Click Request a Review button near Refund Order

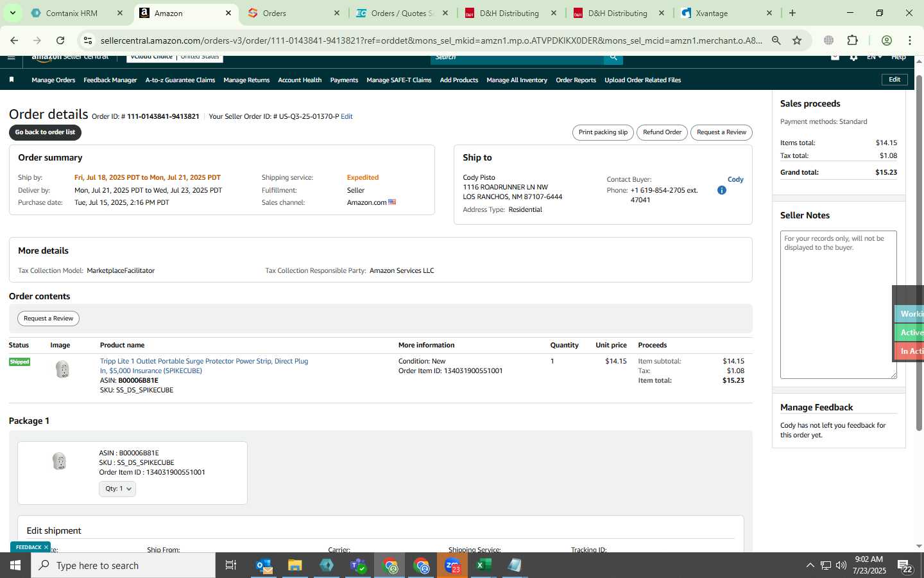(x=721, y=132)
